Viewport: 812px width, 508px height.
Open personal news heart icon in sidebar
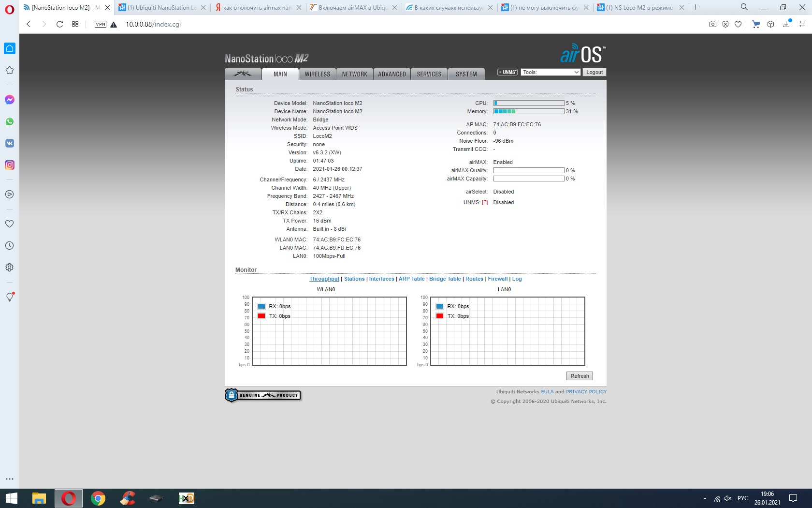pyautogui.click(x=10, y=224)
